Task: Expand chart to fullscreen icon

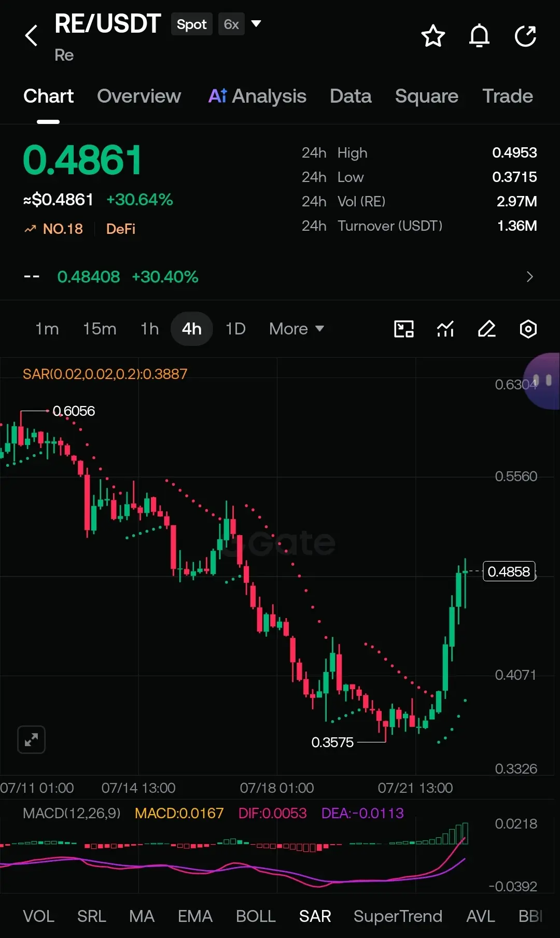Action: [x=32, y=739]
